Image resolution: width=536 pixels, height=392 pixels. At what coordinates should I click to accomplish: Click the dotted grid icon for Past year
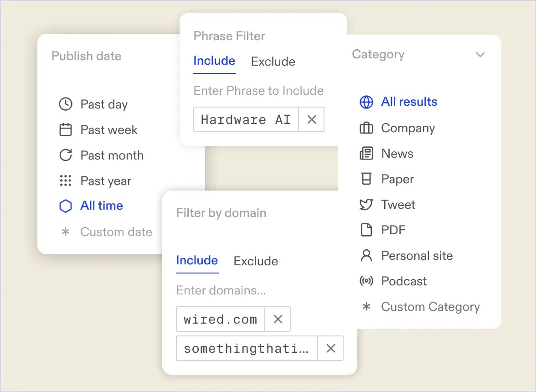(x=66, y=181)
